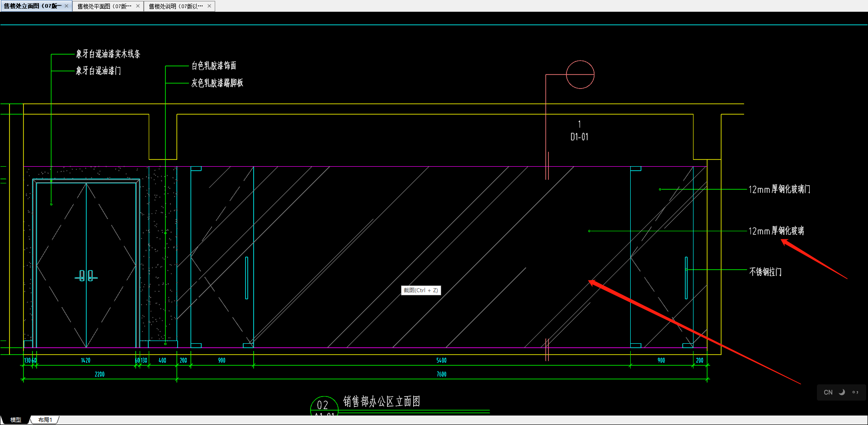Viewport: 868px width, 425px height.
Task: Select the double door lever handles
Action: 86,276
